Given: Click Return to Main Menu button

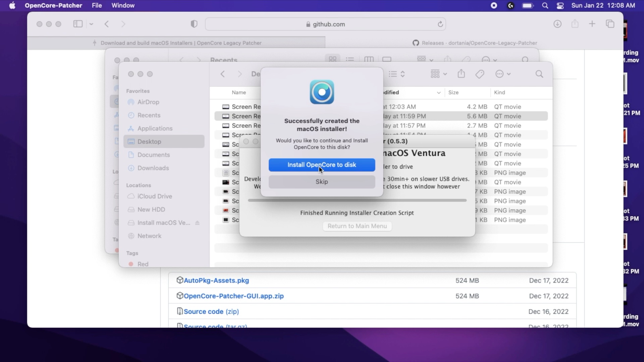Looking at the screenshot, I should (357, 226).
